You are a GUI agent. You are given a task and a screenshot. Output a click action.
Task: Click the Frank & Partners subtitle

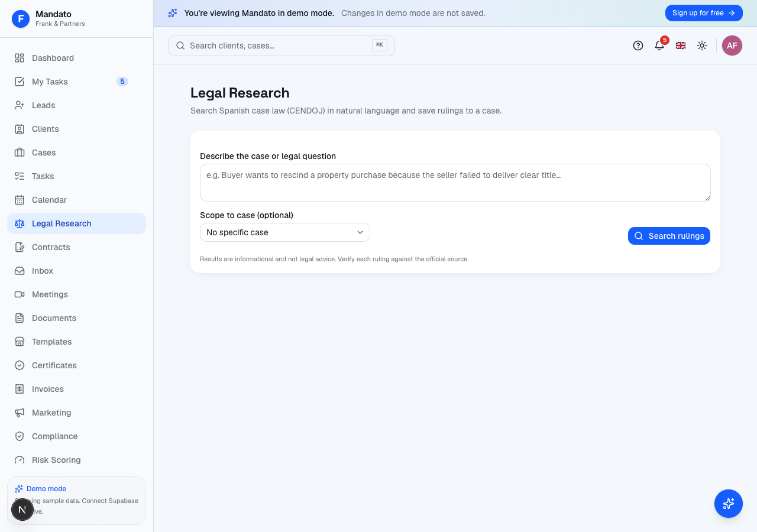coord(60,24)
